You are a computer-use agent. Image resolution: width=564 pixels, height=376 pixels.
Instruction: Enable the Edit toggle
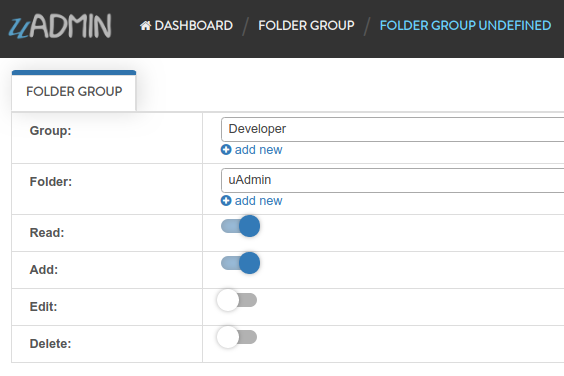click(x=237, y=300)
